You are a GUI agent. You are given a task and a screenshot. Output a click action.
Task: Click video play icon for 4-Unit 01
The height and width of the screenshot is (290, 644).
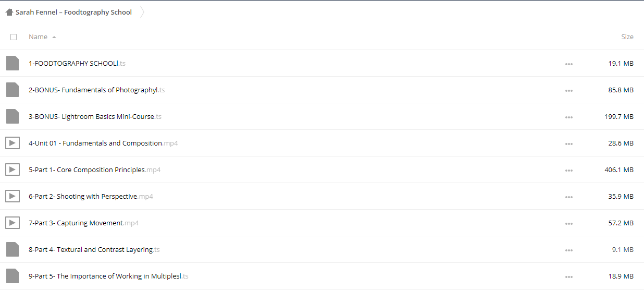point(13,143)
